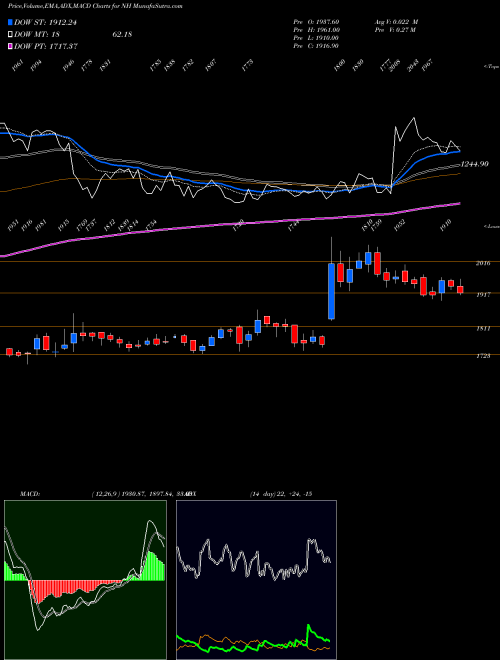Image resolution: width=500 pixels, height=660 pixels.
Task: Click the ADX '(14 day) 22, +24, -15' text
Action: [x=281, y=494]
